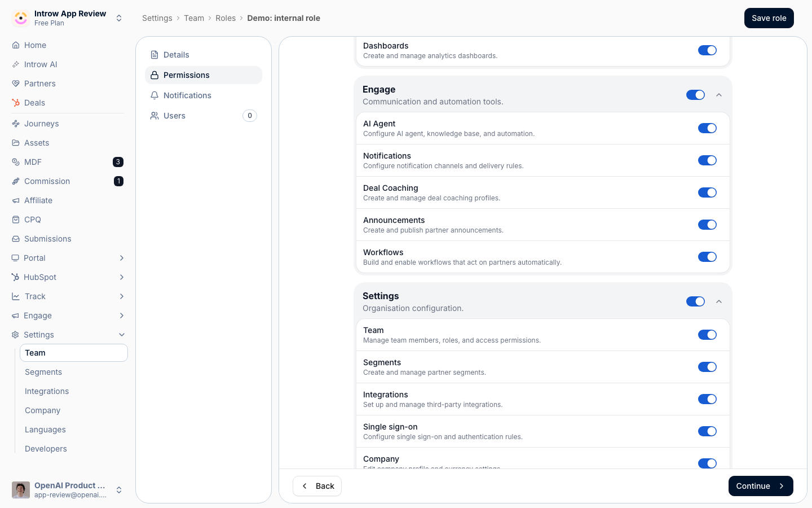This screenshot has width=812, height=508.
Task: Click the Continue button
Action: pos(761,486)
